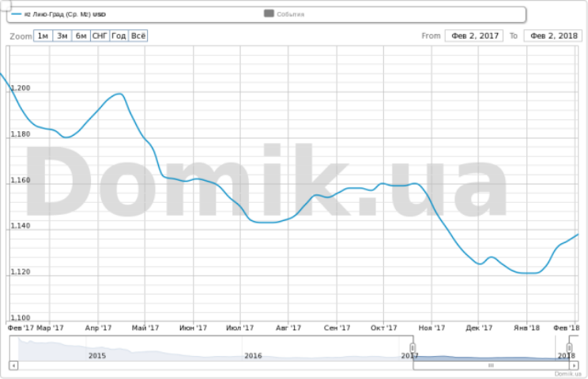Click 2016 in the navigator timeline
Screen dimensions: 588x379
(x=253, y=356)
